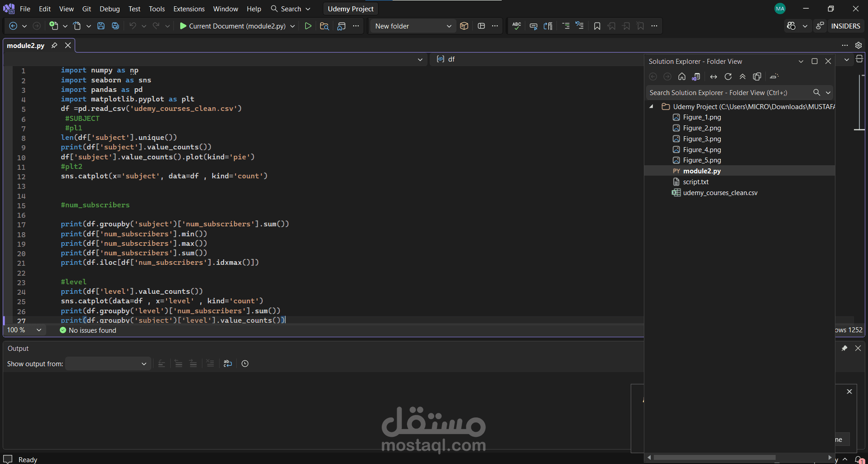Click the Navigate Backward arrow in toolbar
The height and width of the screenshot is (464, 868).
pyautogui.click(x=13, y=26)
